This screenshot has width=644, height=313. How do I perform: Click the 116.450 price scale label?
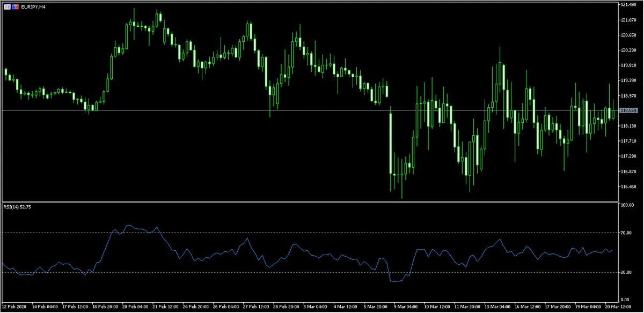pos(627,187)
